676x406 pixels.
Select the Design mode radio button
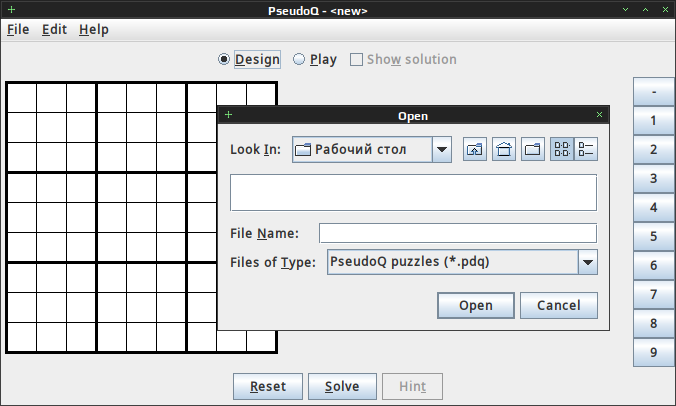224,59
